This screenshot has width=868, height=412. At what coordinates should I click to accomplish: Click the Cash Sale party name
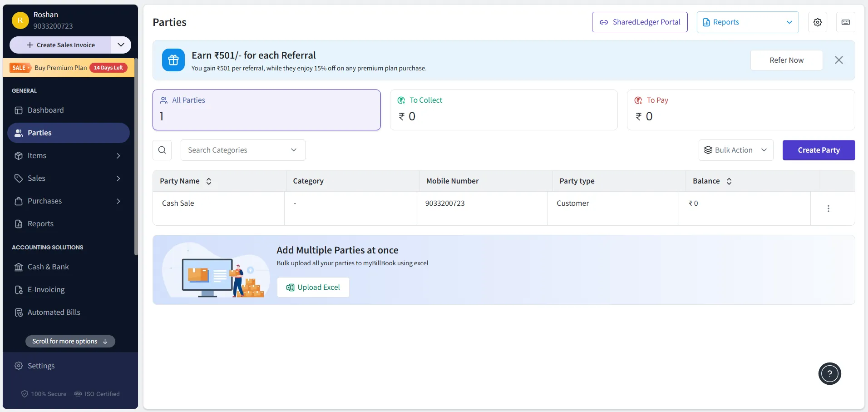pyautogui.click(x=178, y=204)
